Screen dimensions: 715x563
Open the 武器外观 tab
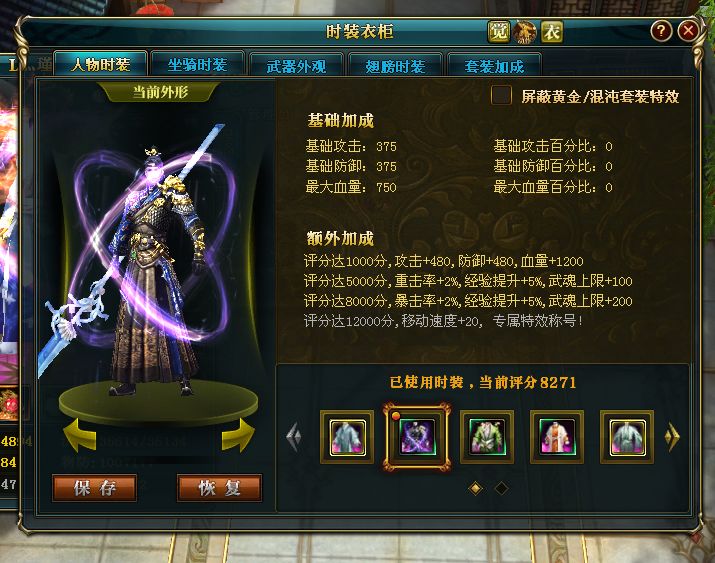coord(296,66)
